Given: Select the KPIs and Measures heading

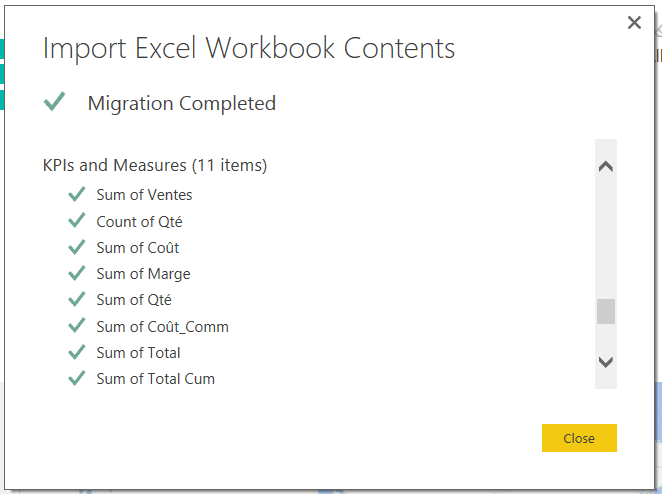Looking at the screenshot, I should 155,165.
